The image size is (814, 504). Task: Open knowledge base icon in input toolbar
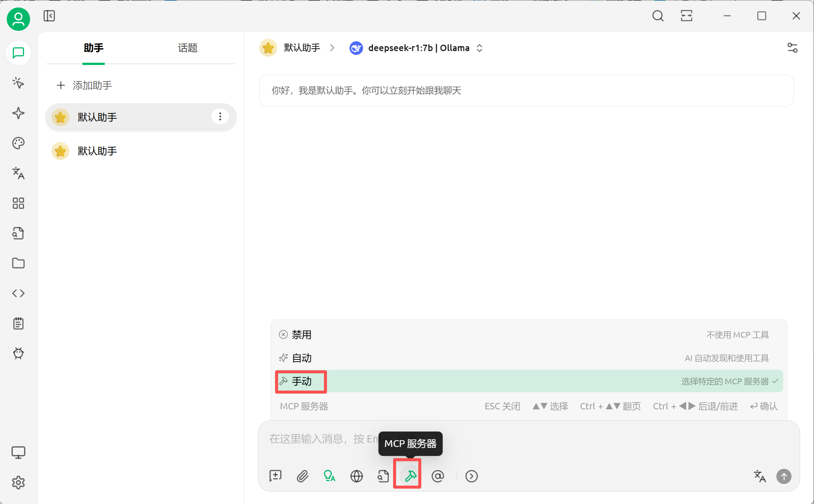point(383,476)
